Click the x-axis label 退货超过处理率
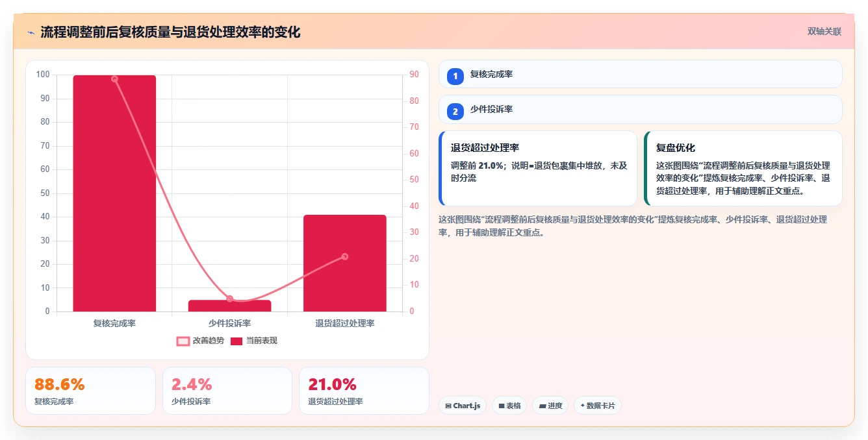This screenshot has width=868, height=440. pyautogui.click(x=344, y=323)
